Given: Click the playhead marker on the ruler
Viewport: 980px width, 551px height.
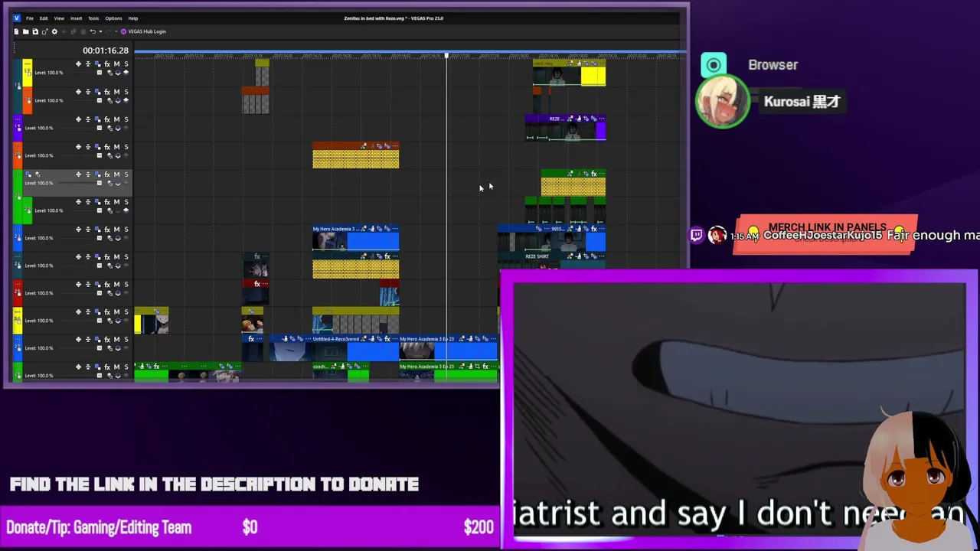Looking at the screenshot, I should point(446,56).
